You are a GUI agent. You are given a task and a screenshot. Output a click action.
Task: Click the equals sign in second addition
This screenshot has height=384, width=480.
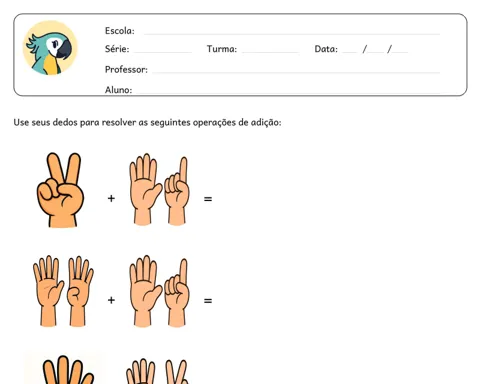pyautogui.click(x=208, y=301)
